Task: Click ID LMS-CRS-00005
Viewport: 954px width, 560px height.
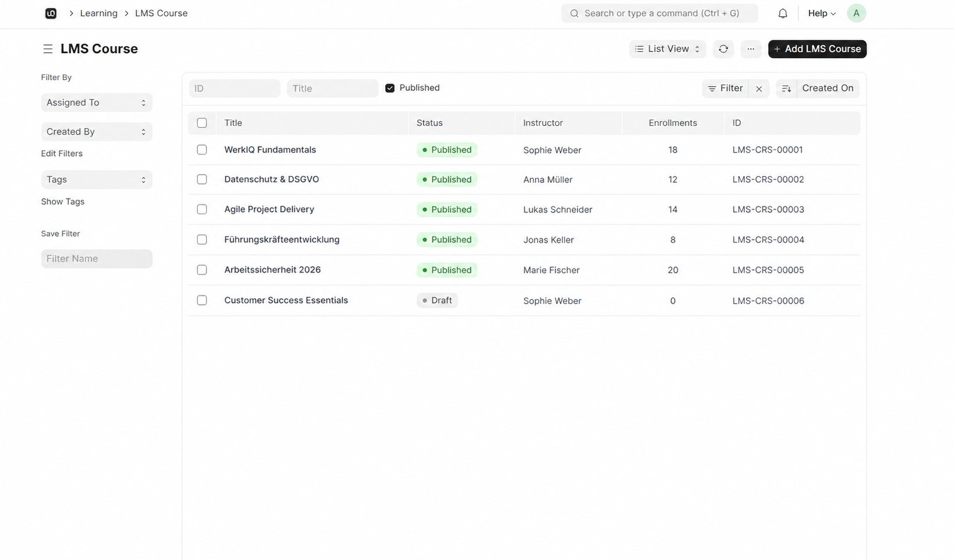Action: [x=768, y=270]
